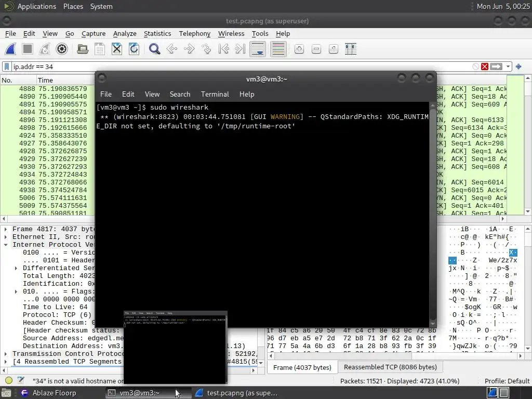Screen dimensions: 532x399
Task: Open the Analyze menu
Action: [125, 34]
